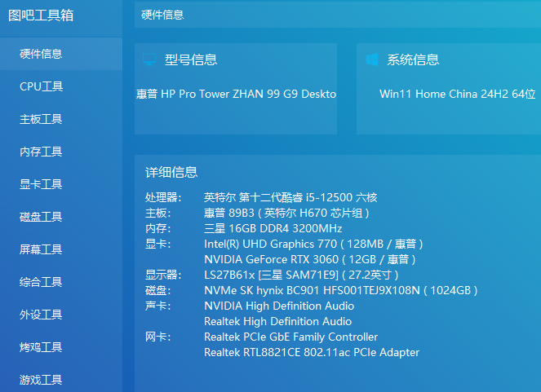541x392 pixels.
Task: Open 游戏工具 in the sidebar
Action: pyautogui.click(x=61, y=380)
